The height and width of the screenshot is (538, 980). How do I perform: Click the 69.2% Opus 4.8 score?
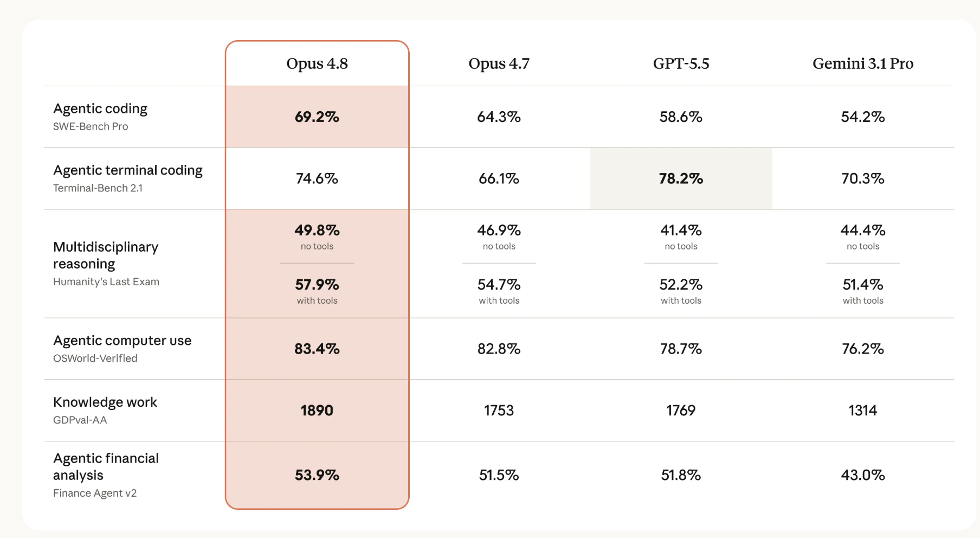pos(317,117)
